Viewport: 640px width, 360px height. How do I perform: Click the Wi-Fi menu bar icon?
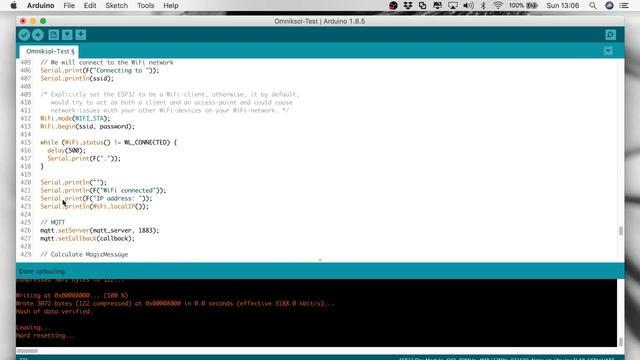click(x=498, y=5)
